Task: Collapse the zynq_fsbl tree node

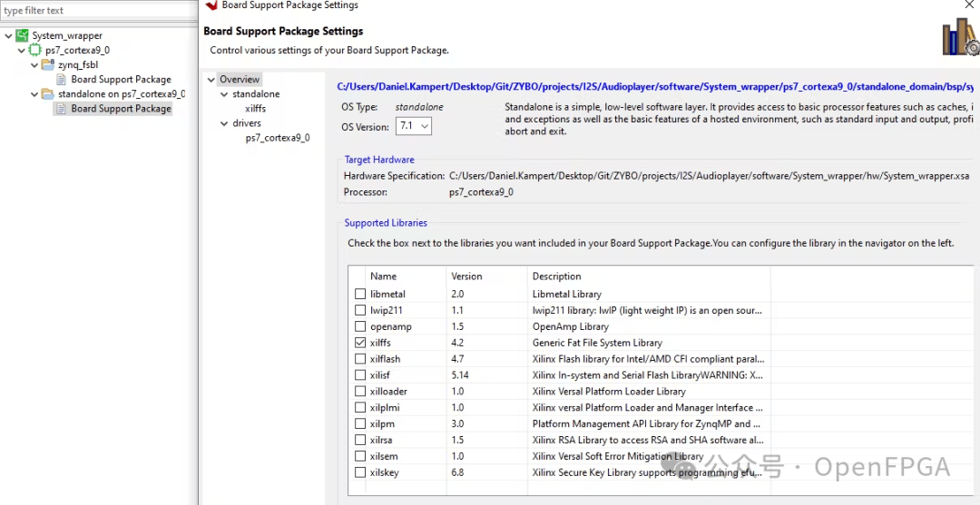Action: tap(34, 64)
